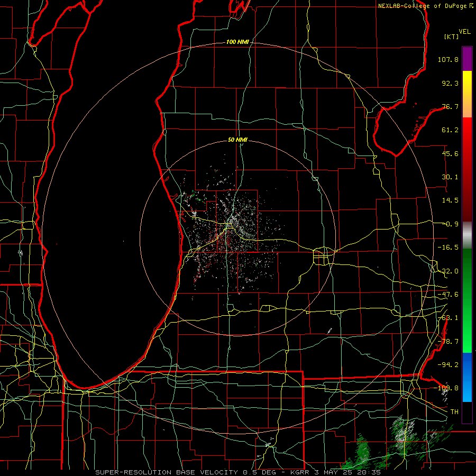476x476 pixels.
Task: Pick the purple band of the velocity scale
Action: click(467, 59)
